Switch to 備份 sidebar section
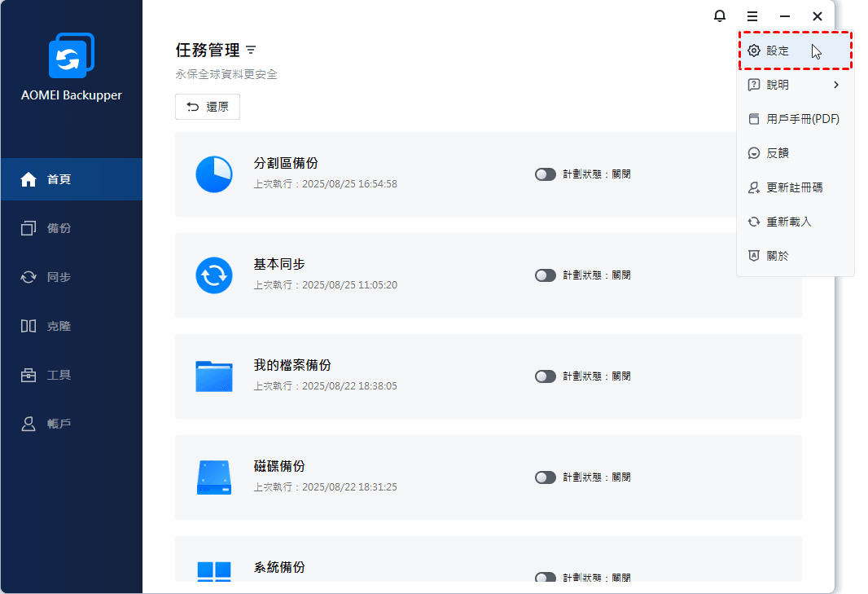This screenshot has height=594, width=868. 72,228
